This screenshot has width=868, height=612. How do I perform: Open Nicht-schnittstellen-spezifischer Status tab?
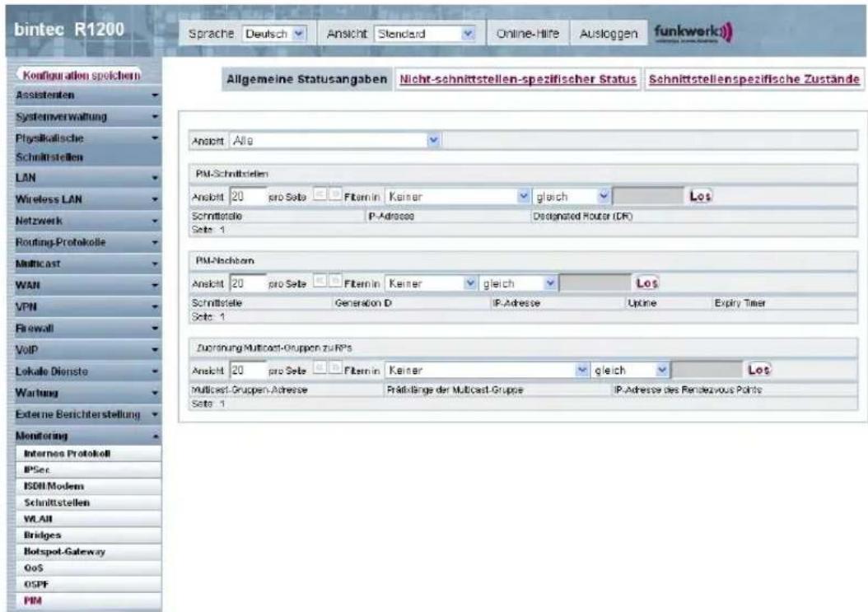[518, 79]
